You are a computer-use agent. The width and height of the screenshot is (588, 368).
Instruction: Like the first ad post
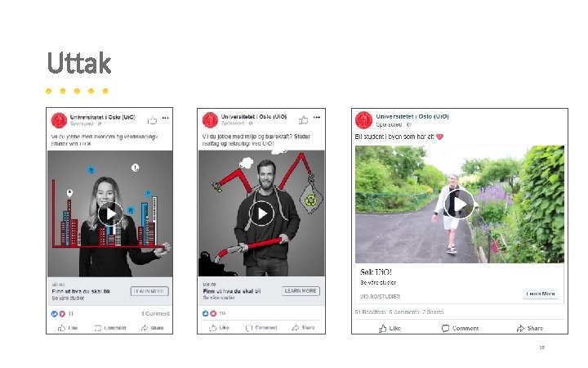[68, 328]
